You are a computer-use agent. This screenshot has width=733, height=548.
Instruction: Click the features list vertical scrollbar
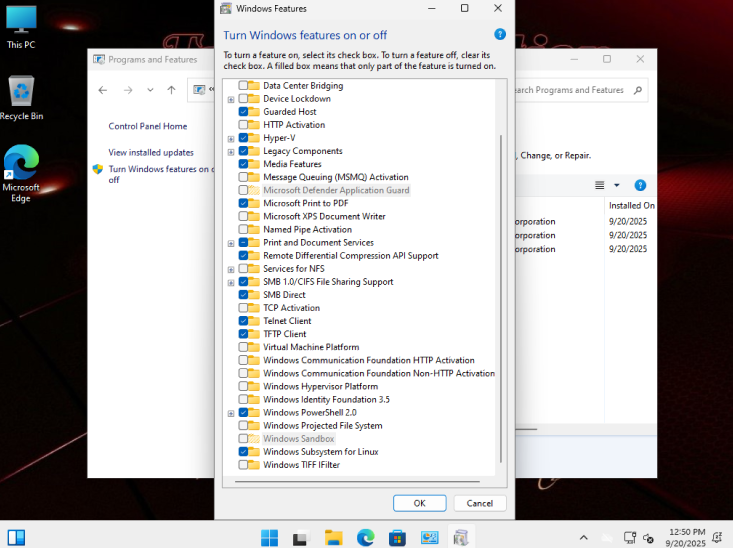(x=501, y=299)
